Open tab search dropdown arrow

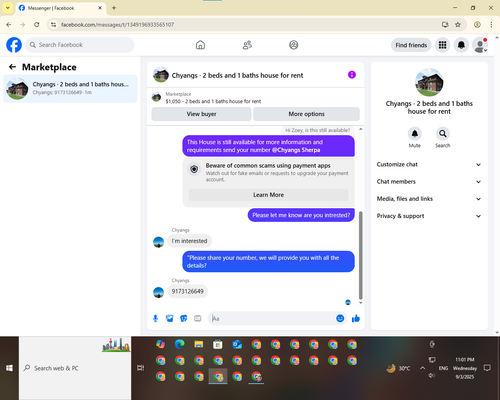[x=7, y=8]
